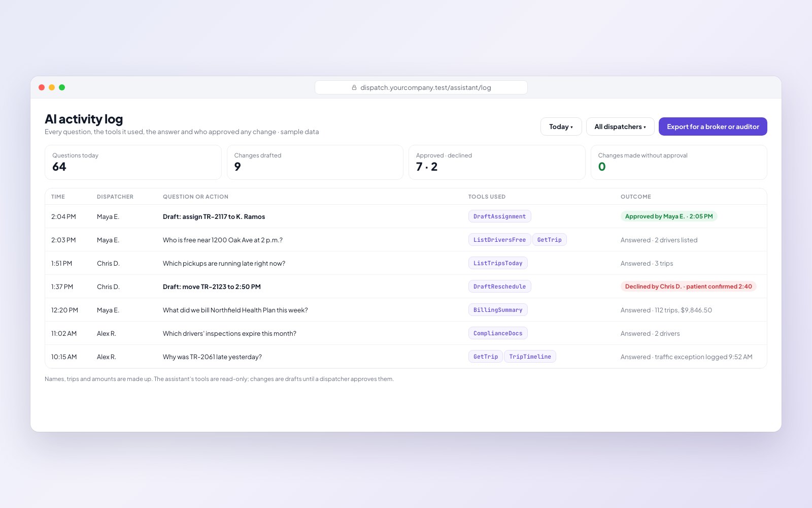Click the Dispatcher column header
Image resolution: width=812 pixels, height=508 pixels.
tap(115, 197)
